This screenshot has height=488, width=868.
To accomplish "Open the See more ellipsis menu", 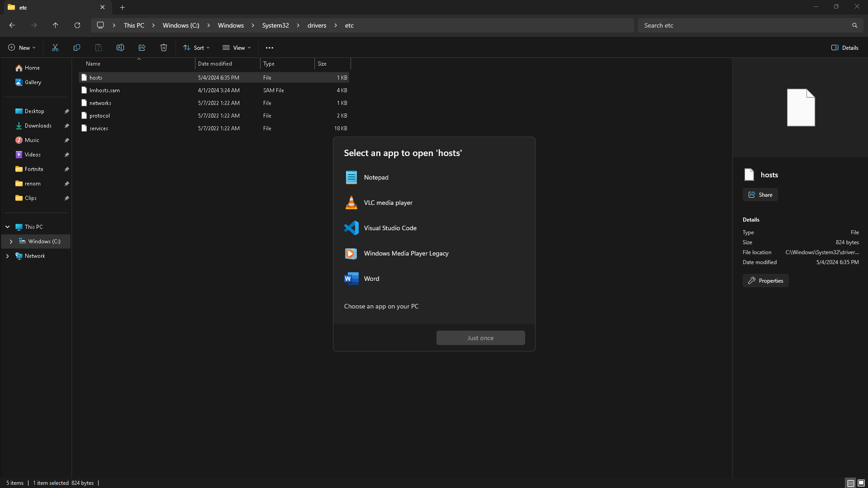I will 270,47.
